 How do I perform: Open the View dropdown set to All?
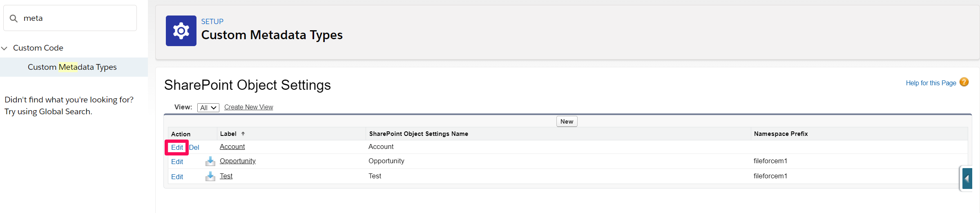tap(208, 108)
